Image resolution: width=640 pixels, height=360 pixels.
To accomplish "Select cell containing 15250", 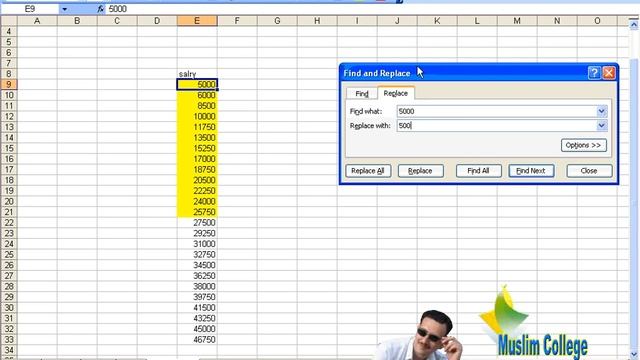I will point(197,148).
